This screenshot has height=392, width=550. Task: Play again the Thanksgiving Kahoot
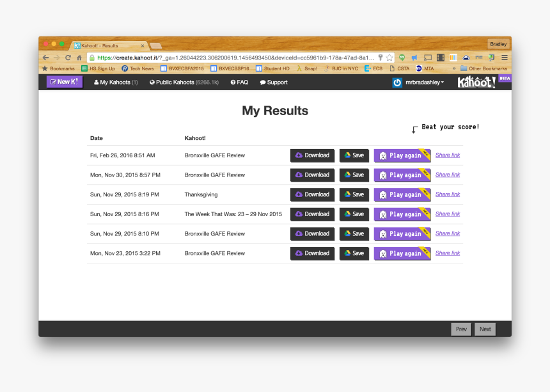(402, 194)
